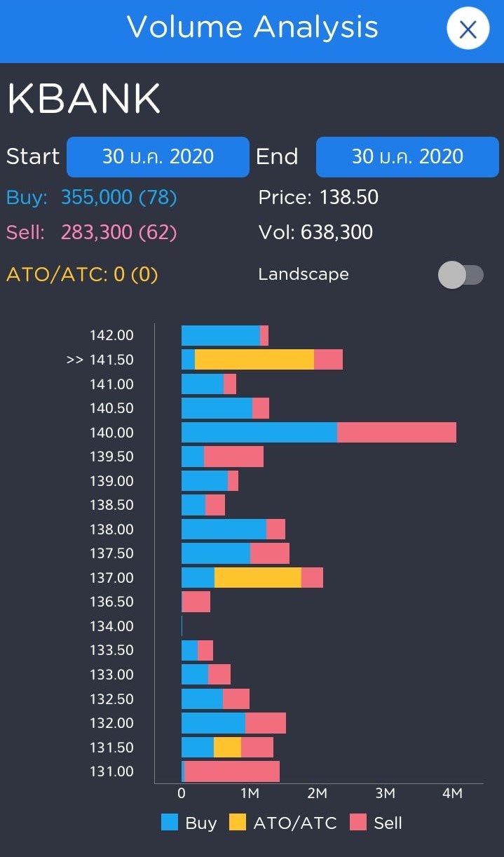Tap the ATO/ATC: 0 (0) label
The image size is (504, 857).
tap(82, 274)
